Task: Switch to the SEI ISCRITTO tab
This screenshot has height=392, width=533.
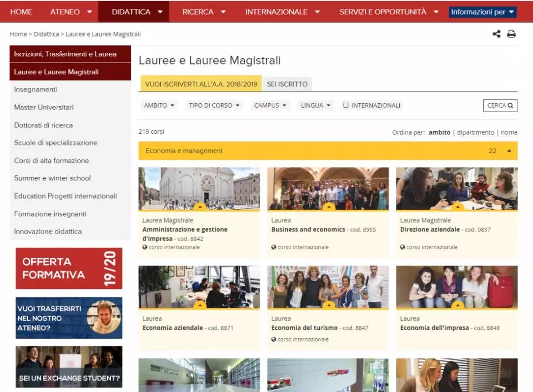Action: [x=287, y=84]
